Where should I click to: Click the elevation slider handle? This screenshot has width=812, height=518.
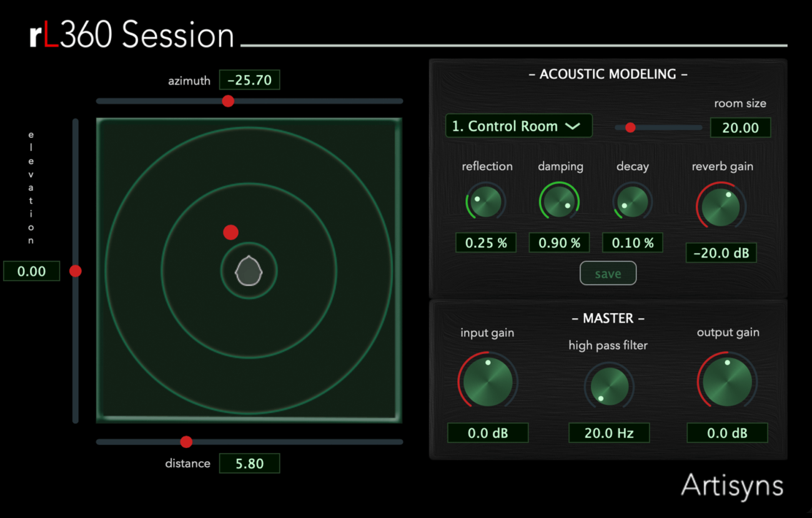76,271
